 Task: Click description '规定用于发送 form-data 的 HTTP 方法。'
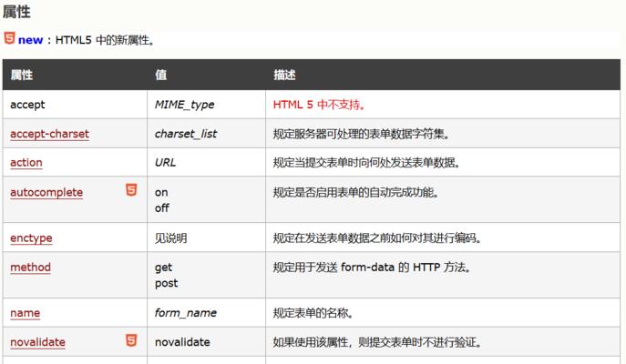[x=372, y=268]
